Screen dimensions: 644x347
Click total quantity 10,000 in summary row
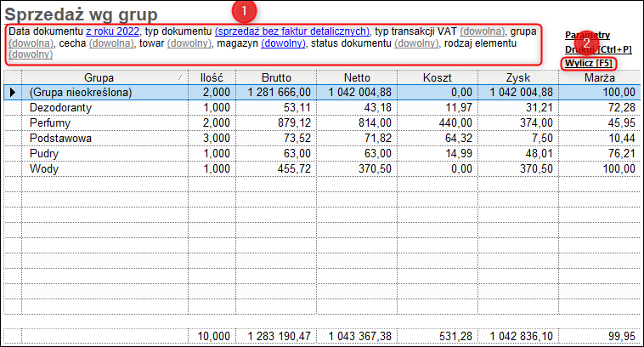click(x=213, y=336)
